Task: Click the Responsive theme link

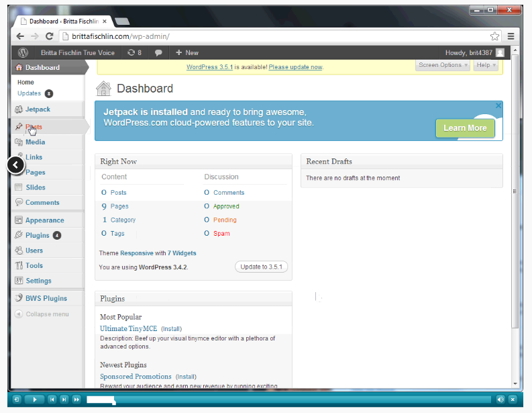Action: pos(137,253)
